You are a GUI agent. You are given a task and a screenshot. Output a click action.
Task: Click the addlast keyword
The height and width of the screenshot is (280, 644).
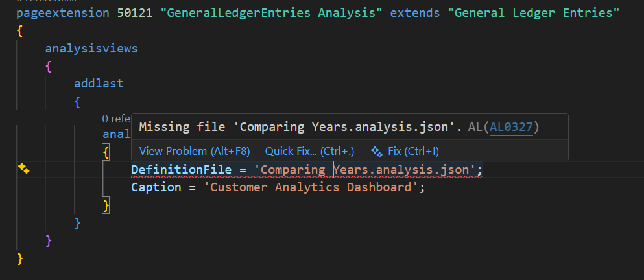click(99, 84)
